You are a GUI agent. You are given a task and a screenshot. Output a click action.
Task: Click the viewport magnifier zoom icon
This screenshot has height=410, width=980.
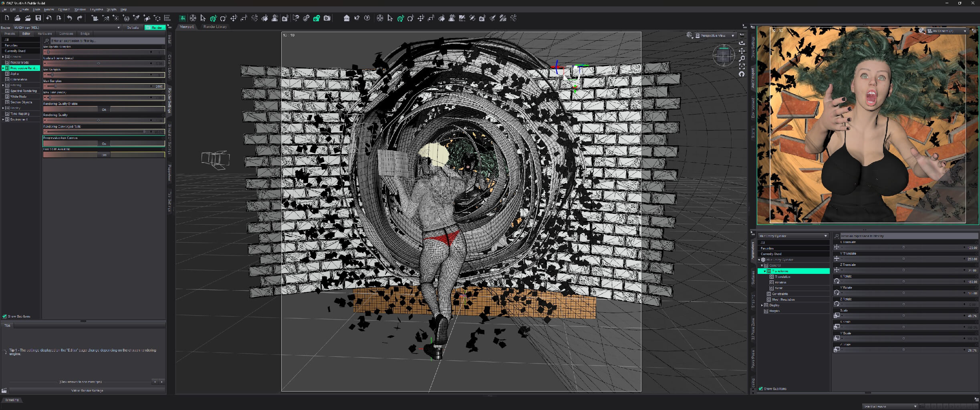pyautogui.click(x=742, y=58)
